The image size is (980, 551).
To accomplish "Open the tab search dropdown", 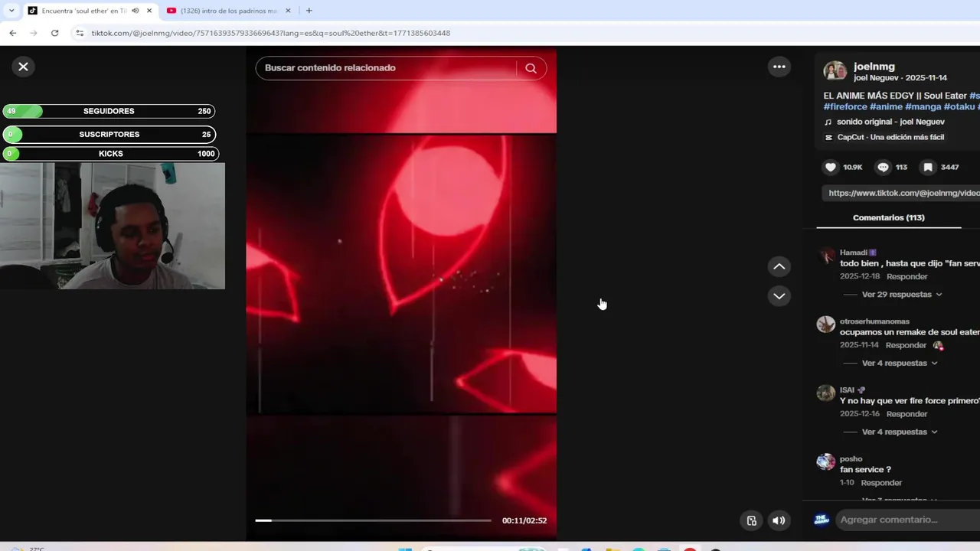I will [11, 11].
